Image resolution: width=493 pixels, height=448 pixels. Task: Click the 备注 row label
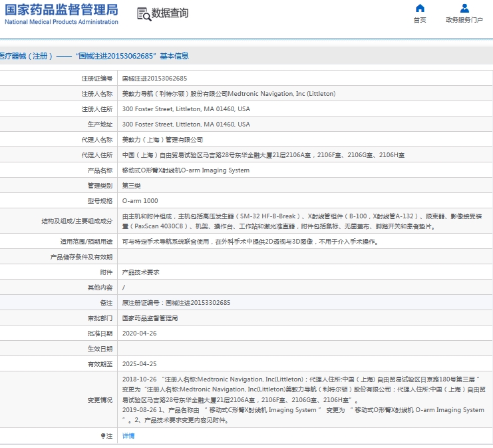(x=106, y=303)
